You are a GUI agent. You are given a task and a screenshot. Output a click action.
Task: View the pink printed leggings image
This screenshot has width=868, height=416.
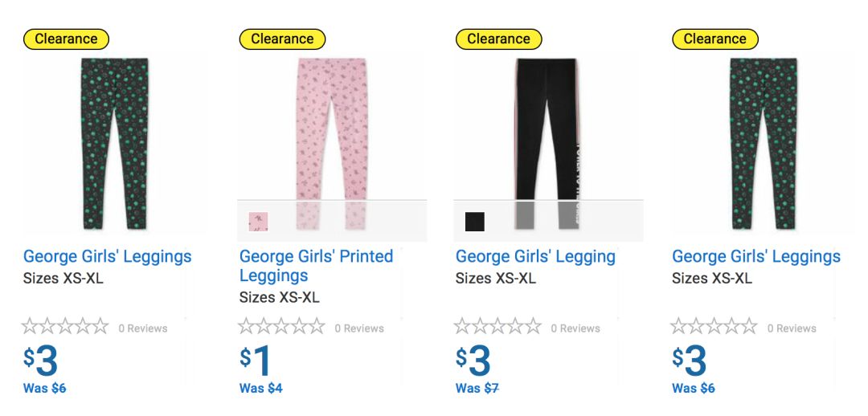(x=332, y=128)
